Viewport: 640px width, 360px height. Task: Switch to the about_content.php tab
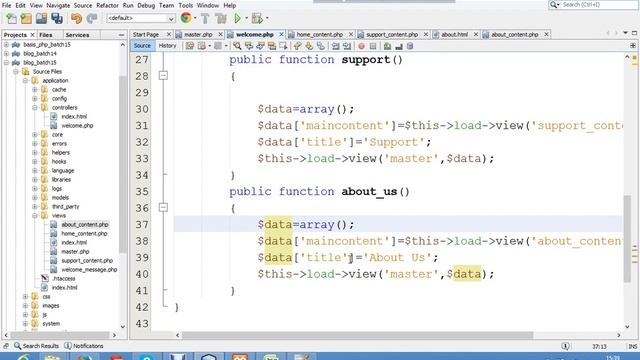click(514, 35)
